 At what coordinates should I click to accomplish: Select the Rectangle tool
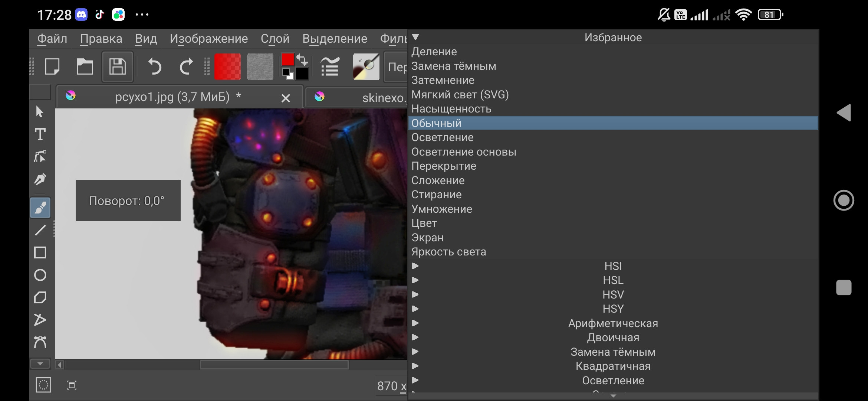(40, 252)
